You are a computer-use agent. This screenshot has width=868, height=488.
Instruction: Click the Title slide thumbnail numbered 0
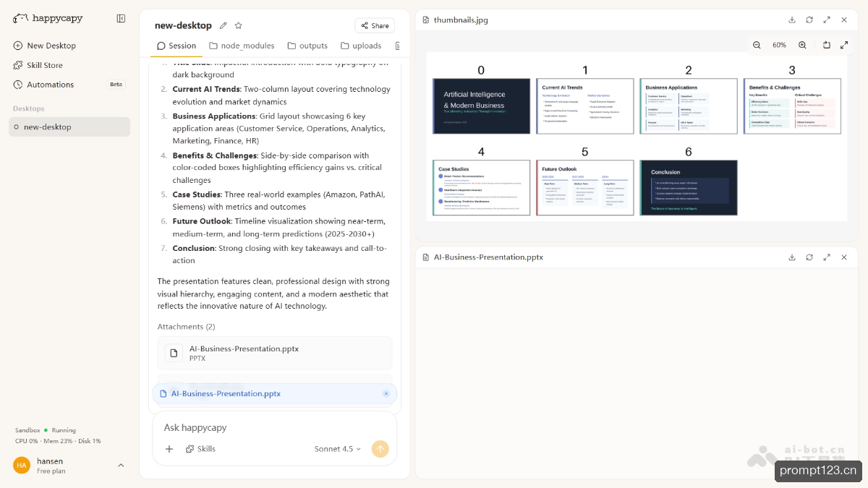[x=481, y=106]
